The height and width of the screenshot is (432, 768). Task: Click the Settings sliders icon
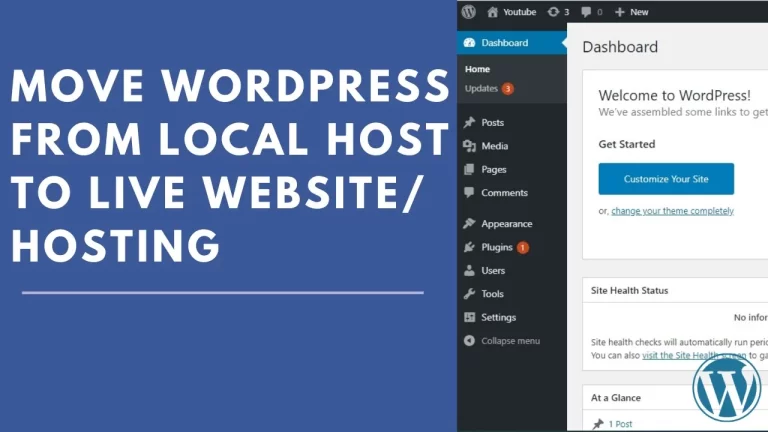pos(469,317)
